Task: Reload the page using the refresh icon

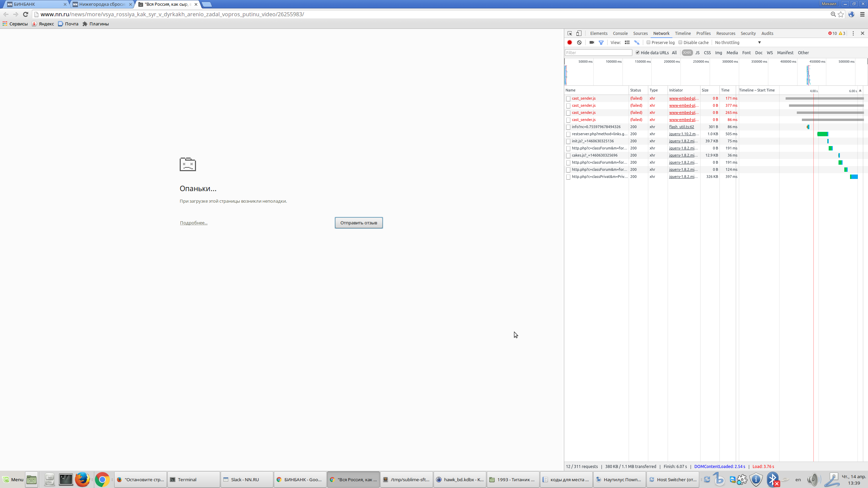Action: click(25, 14)
